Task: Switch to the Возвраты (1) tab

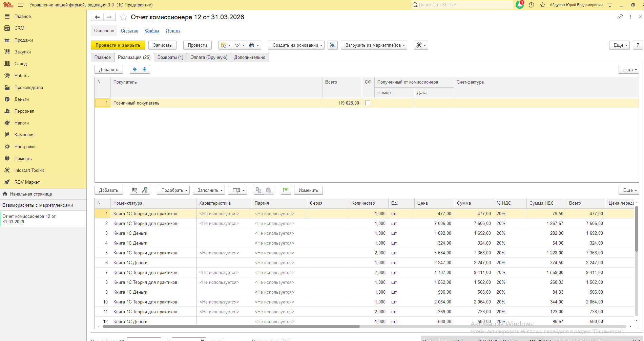Action: [x=170, y=58]
